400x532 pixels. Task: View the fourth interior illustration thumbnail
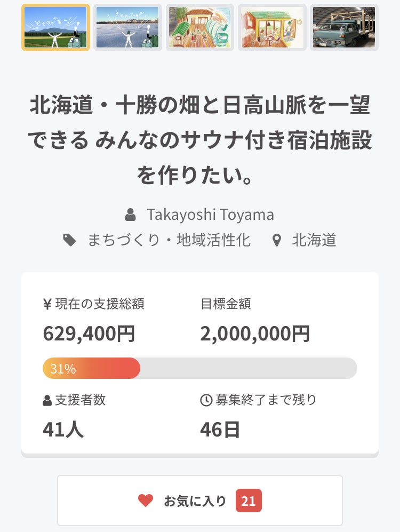click(x=272, y=27)
